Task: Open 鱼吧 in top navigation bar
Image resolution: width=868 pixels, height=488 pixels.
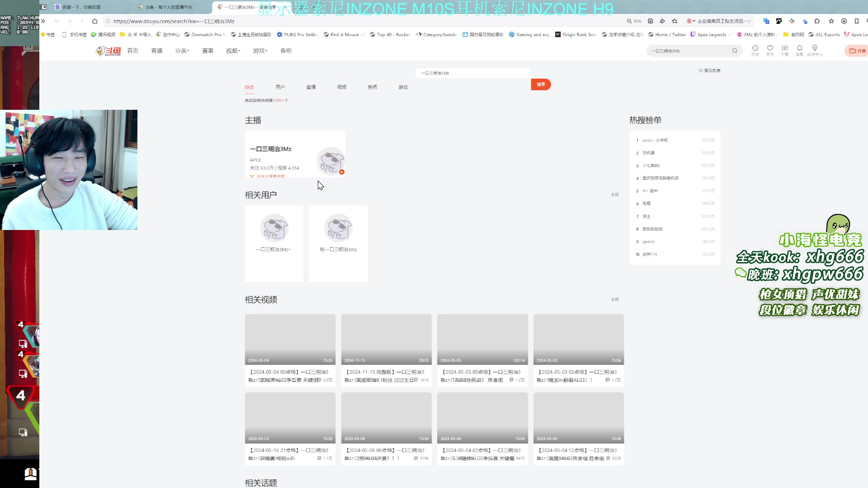Action: 286,51
